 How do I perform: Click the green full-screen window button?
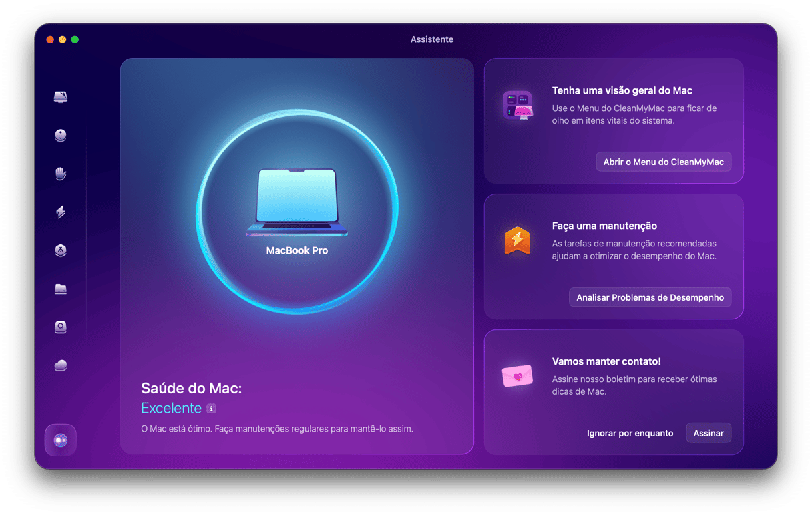click(75, 40)
